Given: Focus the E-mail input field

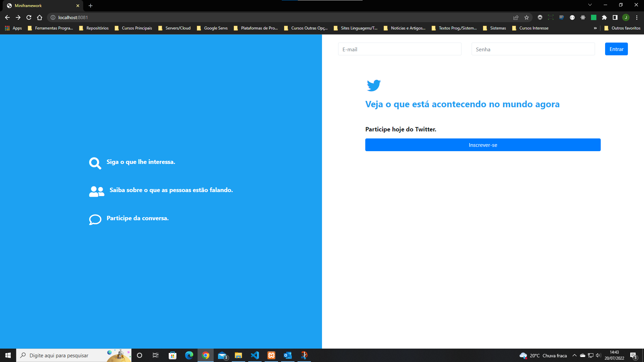Looking at the screenshot, I should pos(400,49).
